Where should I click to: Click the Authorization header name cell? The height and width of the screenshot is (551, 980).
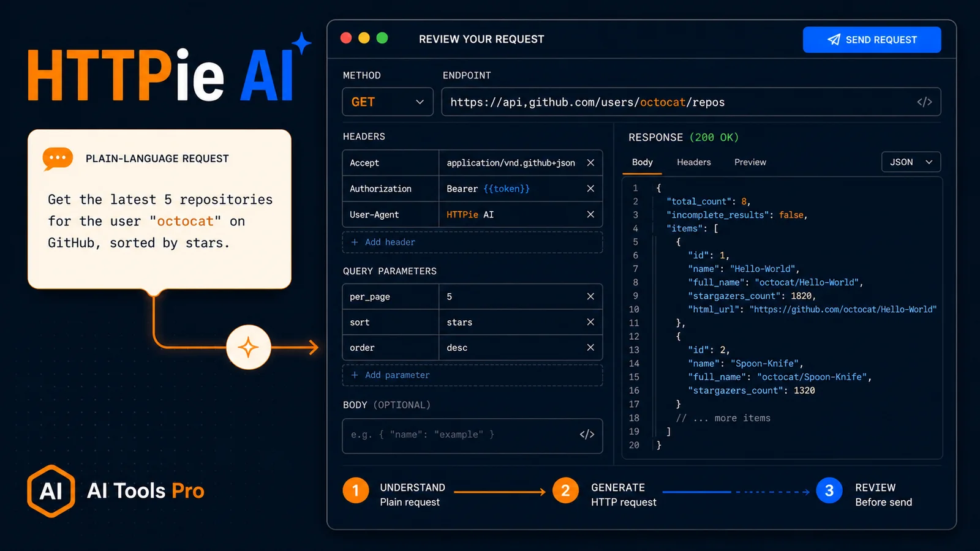coord(391,189)
